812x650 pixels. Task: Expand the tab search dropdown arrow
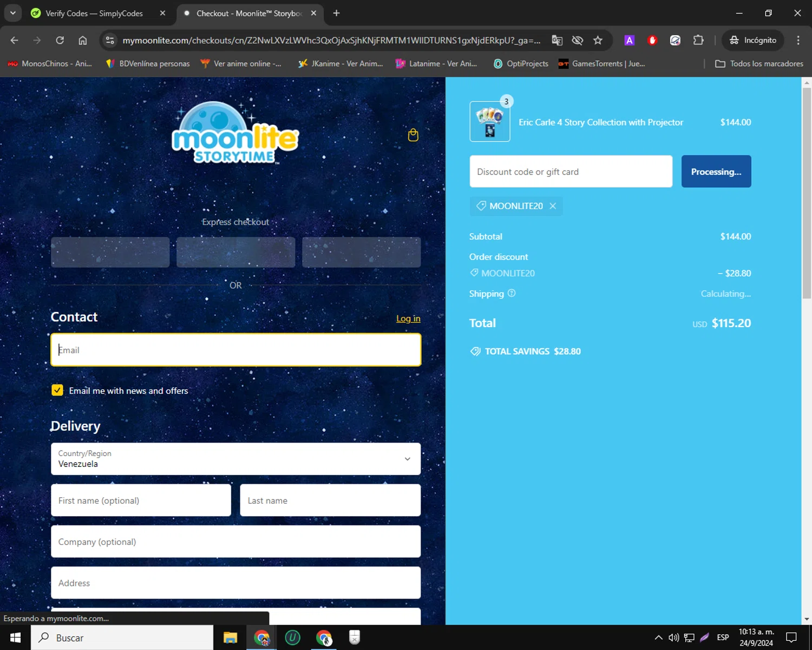point(12,13)
